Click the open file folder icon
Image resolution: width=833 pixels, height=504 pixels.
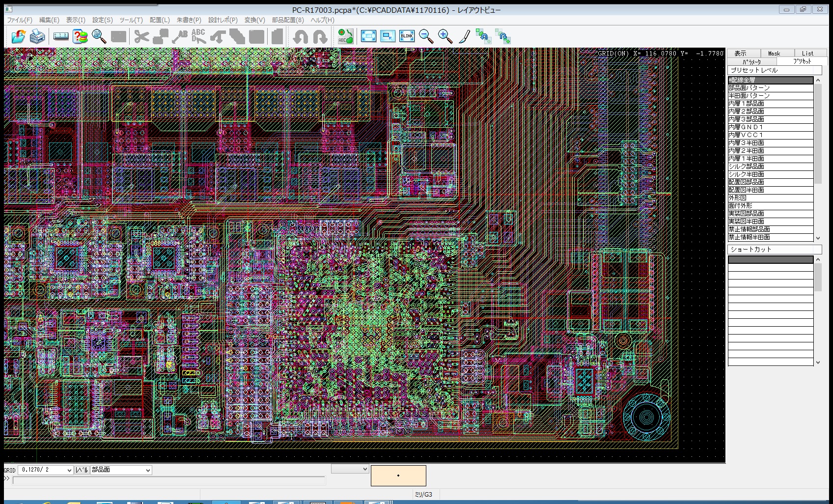click(18, 36)
